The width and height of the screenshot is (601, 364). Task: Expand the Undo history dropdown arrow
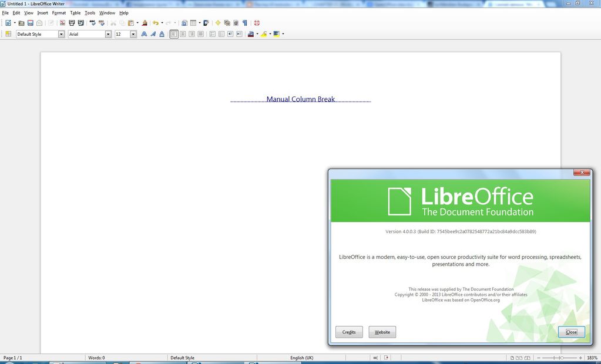point(162,23)
